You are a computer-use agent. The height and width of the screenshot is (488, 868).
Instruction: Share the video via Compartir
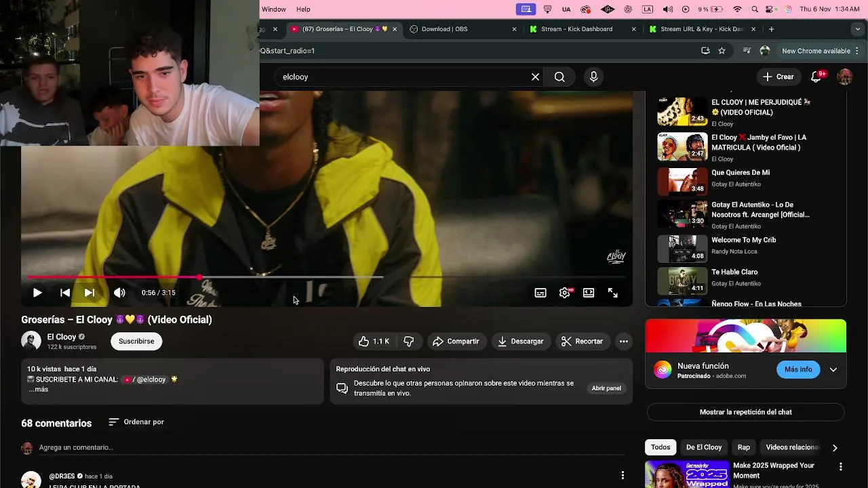[456, 342]
